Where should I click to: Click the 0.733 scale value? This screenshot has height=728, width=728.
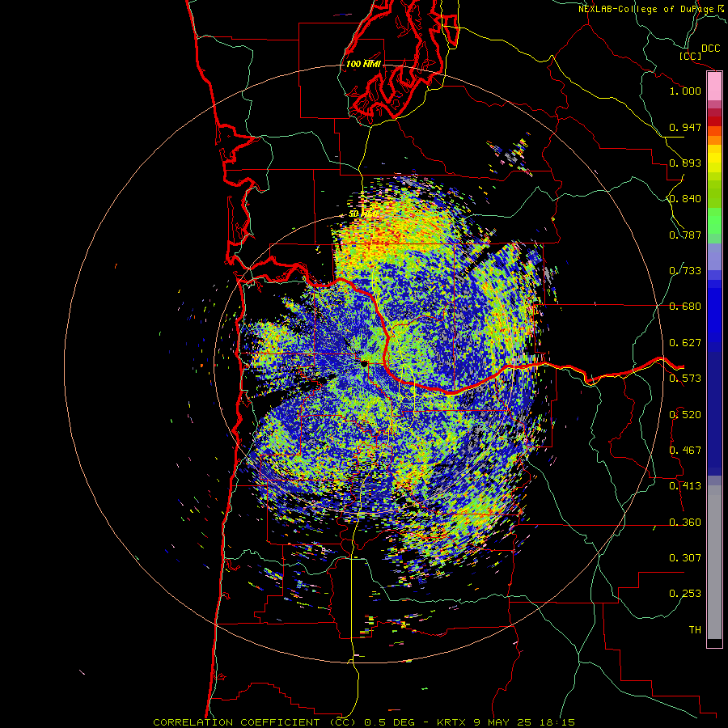(685, 271)
